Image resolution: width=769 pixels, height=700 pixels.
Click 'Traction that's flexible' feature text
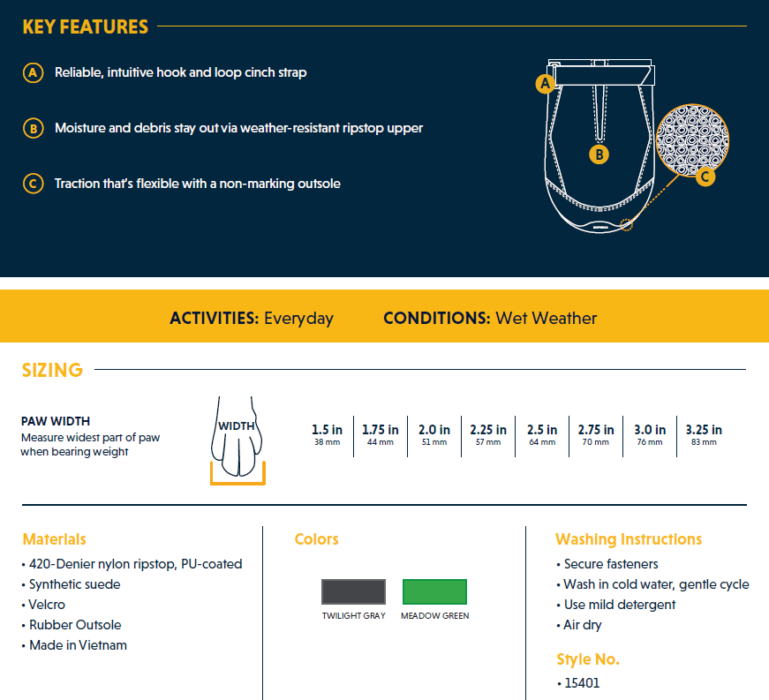[197, 184]
